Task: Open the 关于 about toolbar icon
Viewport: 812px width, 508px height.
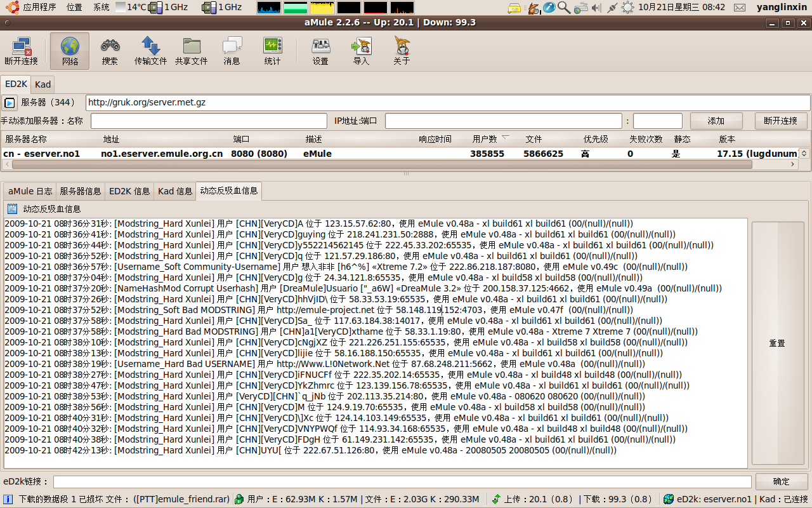Action: [x=402, y=51]
